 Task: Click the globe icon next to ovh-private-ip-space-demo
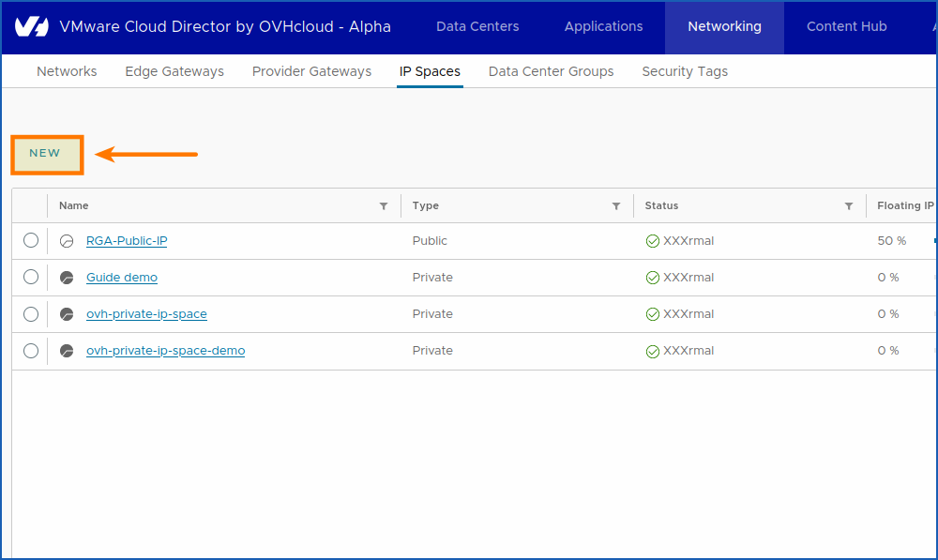click(x=66, y=350)
